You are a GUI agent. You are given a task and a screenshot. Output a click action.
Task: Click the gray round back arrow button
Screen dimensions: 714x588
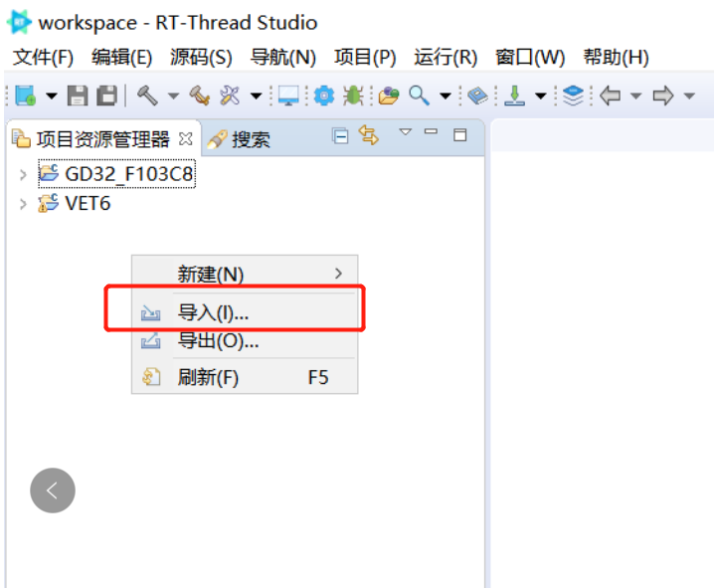tap(53, 490)
